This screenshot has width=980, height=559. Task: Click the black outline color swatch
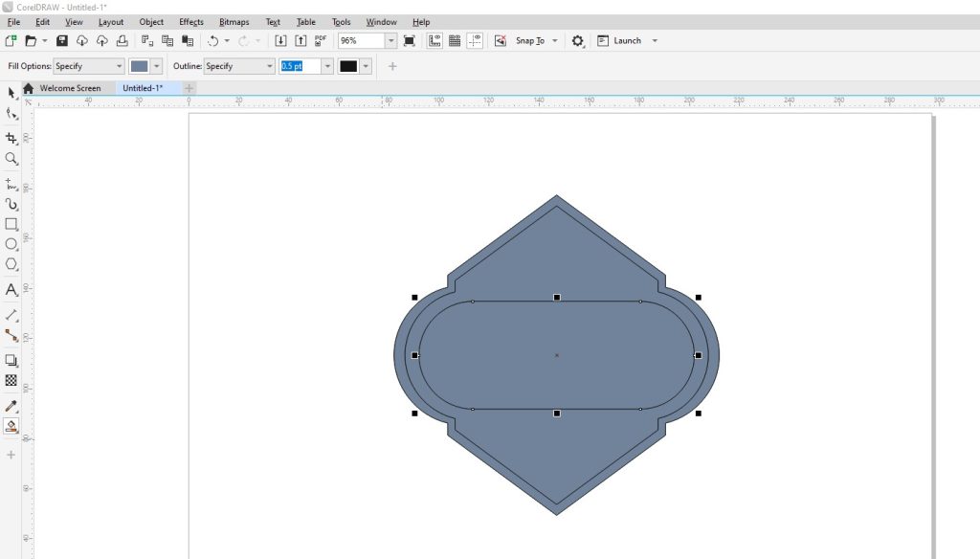pos(348,66)
